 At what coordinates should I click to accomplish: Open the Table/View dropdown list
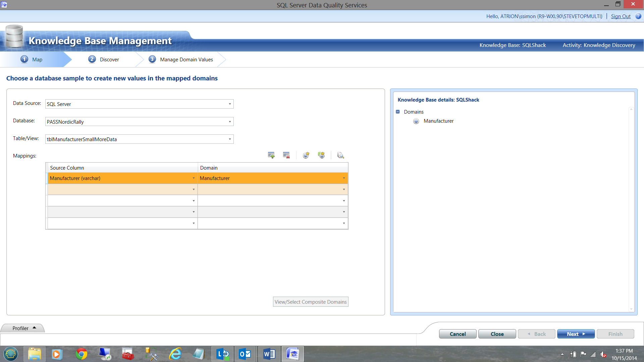(x=230, y=139)
